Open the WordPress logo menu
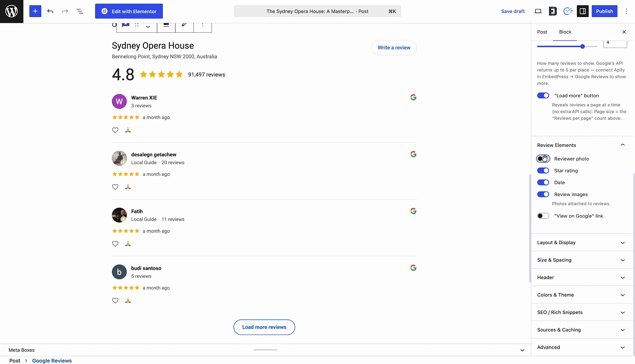This screenshot has width=635, height=364. [11, 11]
